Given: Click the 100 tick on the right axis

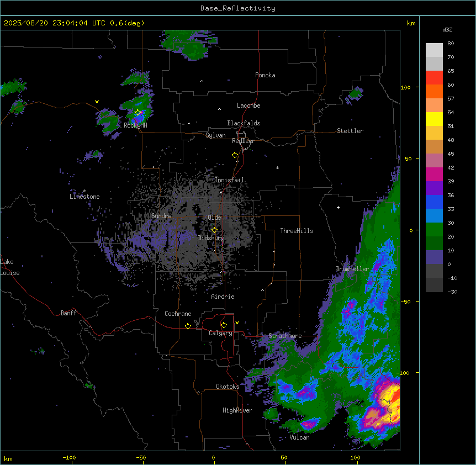Looking at the screenshot, I should point(405,87).
